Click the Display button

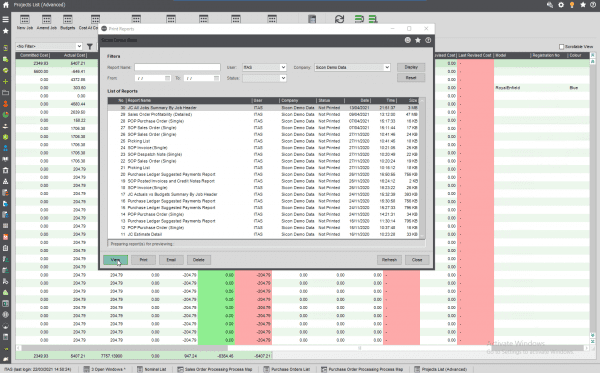coord(411,67)
